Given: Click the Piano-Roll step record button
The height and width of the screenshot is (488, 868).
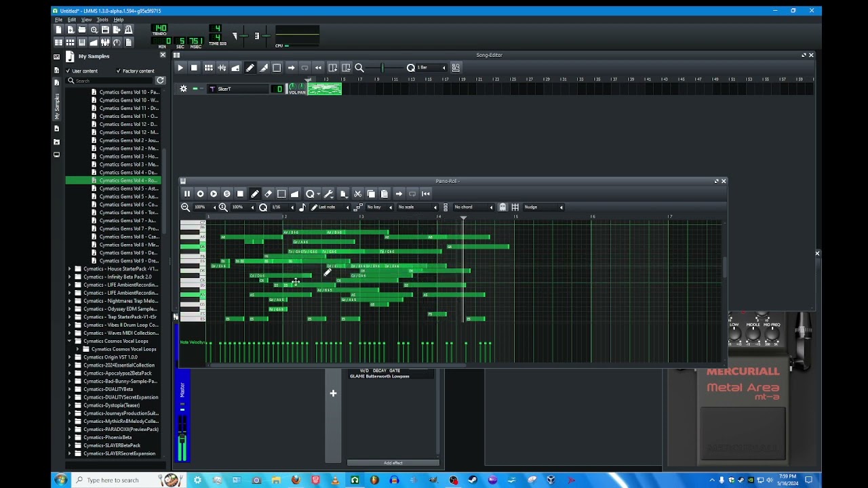Looking at the screenshot, I should [x=227, y=194].
